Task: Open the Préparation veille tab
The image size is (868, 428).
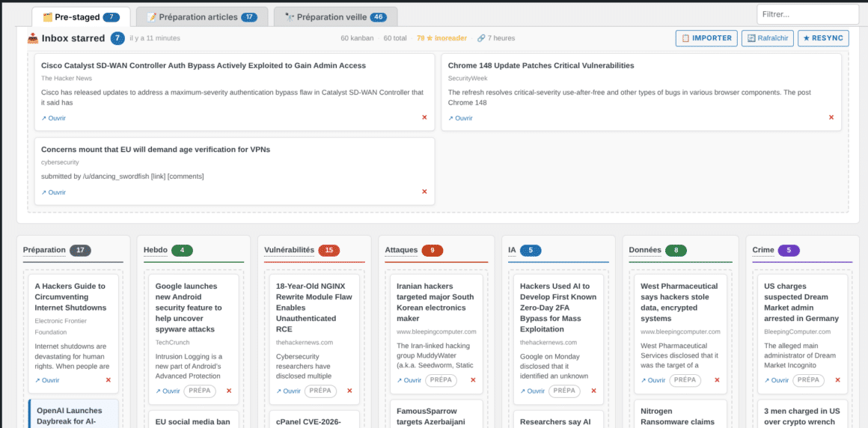Action: coord(335,17)
